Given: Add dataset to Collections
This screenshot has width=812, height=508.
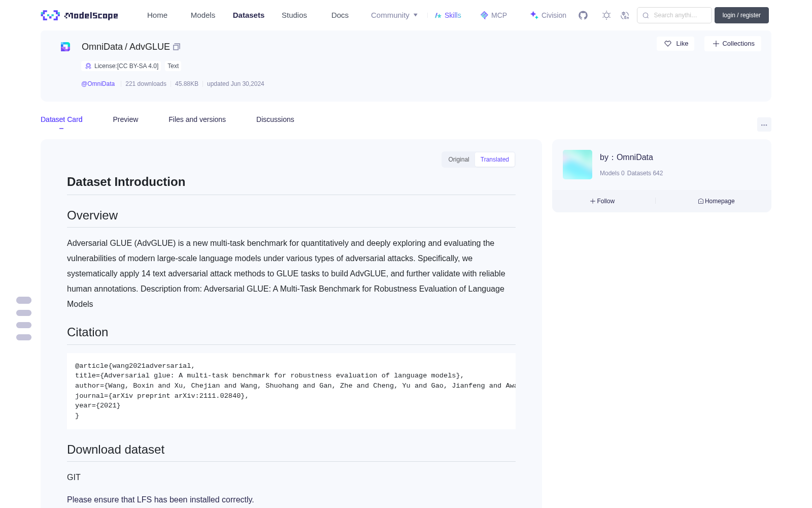Looking at the screenshot, I should [733, 44].
